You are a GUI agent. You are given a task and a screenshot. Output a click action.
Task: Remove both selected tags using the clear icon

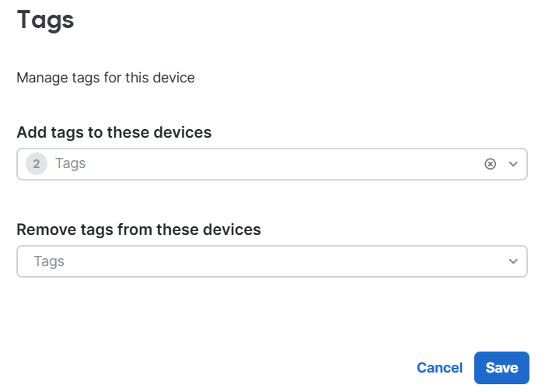pos(490,164)
